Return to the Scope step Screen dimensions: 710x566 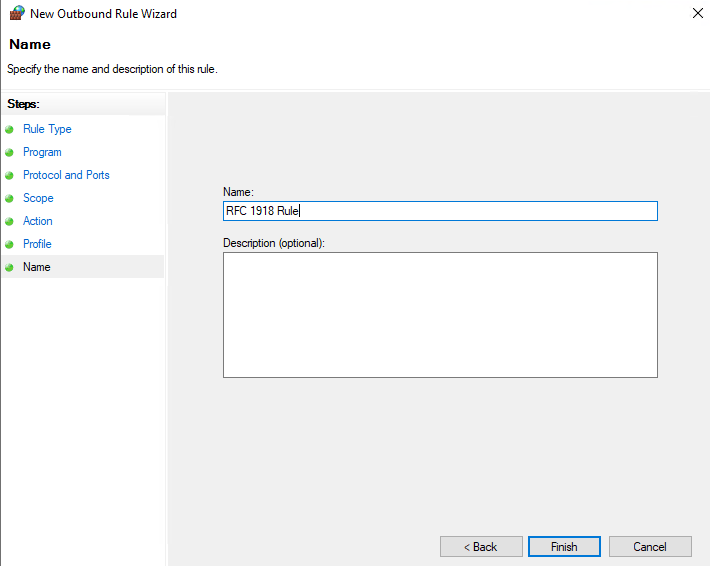[x=38, y=198]
